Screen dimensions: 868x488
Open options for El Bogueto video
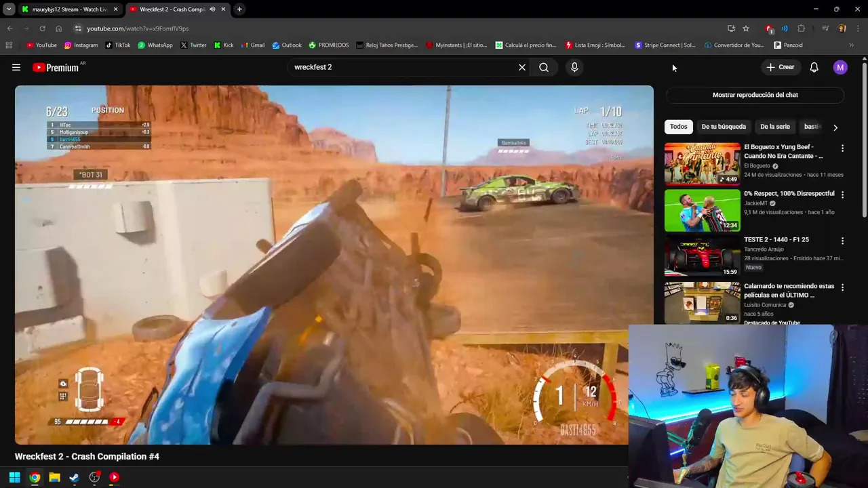pyautogui.click(x=842, y=148)
